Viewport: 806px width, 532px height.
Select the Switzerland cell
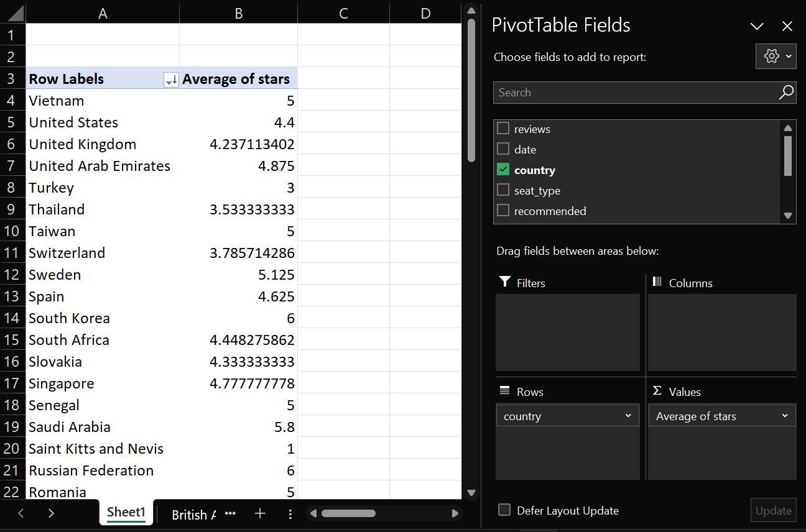pyautogui.click(x=103, y=253)
